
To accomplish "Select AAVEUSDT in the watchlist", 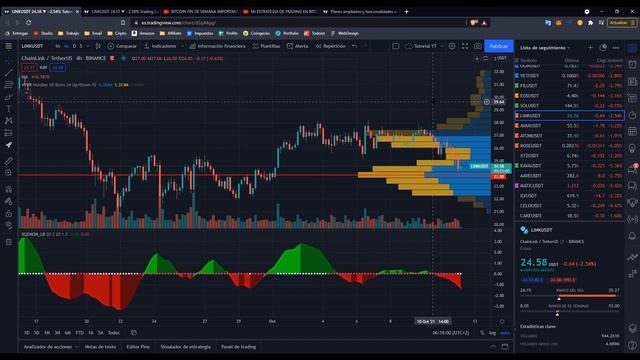I will click(569, 176).
